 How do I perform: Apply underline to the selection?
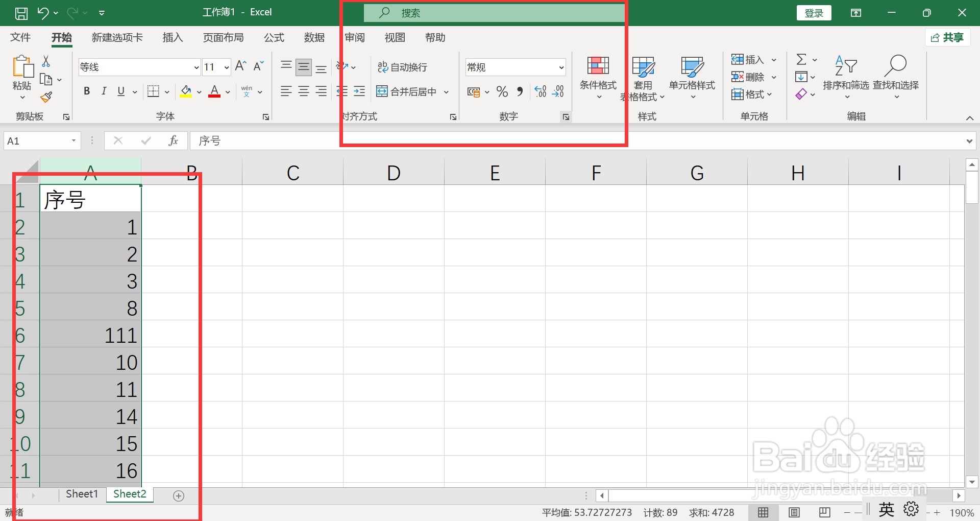[120, 91]
